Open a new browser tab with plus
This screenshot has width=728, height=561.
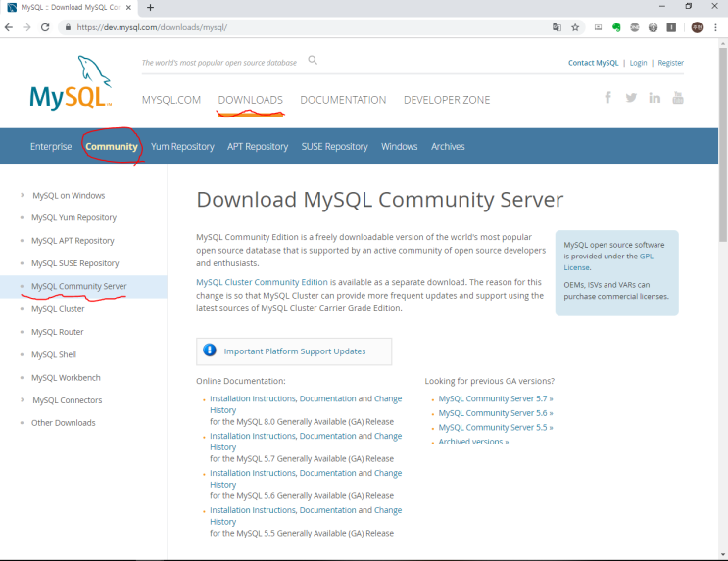tap(150, 8)
